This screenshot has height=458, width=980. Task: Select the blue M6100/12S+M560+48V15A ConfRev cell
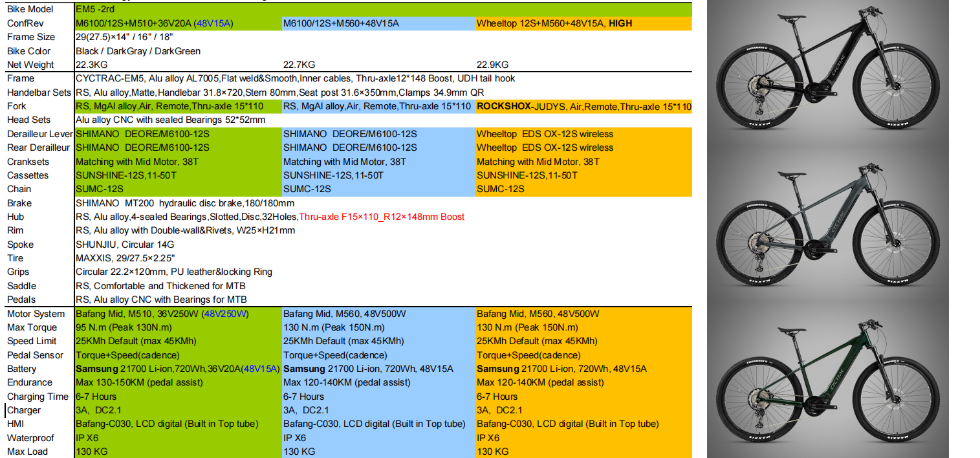tap(342, 23)
